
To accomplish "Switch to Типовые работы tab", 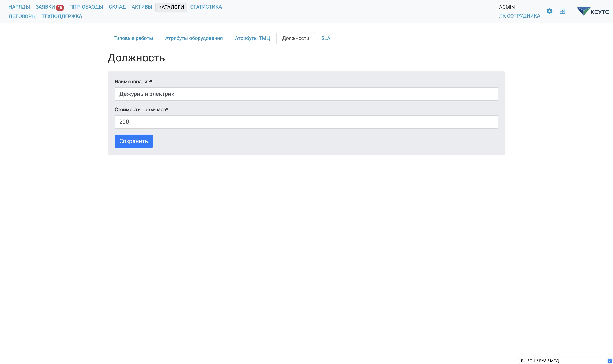I will click(133, 38).
